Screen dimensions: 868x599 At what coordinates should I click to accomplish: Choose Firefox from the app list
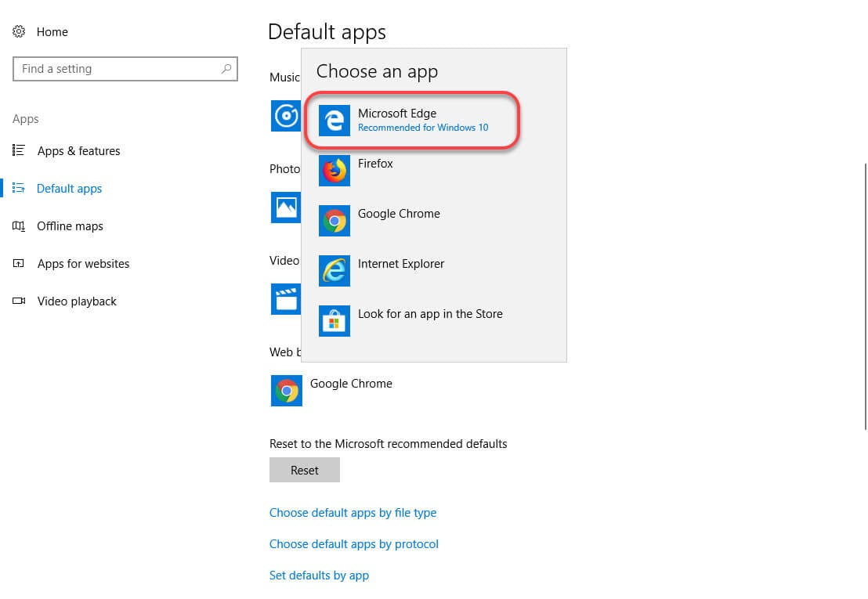tap(375, 164)
